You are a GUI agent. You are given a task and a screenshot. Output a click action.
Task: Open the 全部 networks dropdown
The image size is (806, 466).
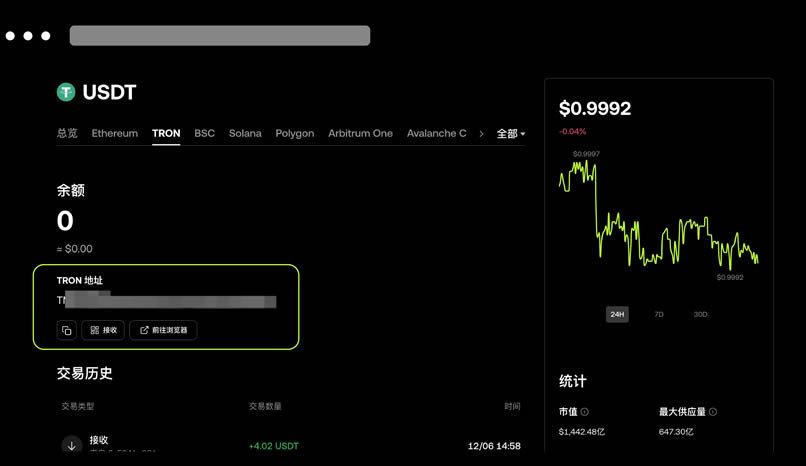510,134
